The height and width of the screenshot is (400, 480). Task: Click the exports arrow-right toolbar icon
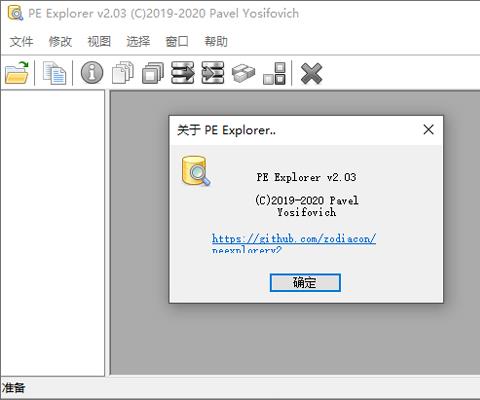pos(183,73)
